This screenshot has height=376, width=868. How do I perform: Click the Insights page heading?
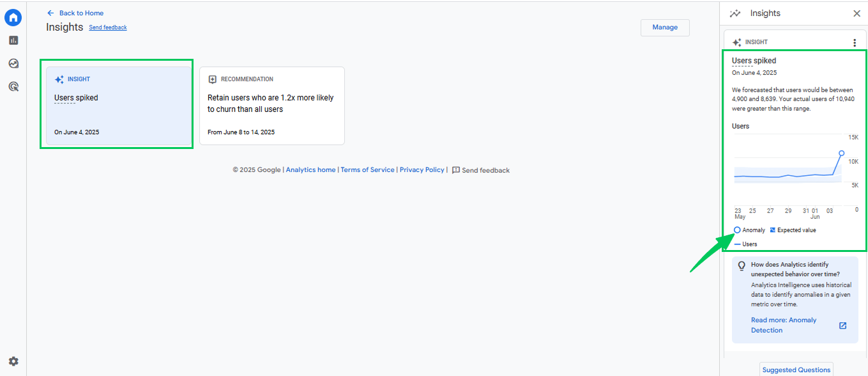click(x=65, y=27)
